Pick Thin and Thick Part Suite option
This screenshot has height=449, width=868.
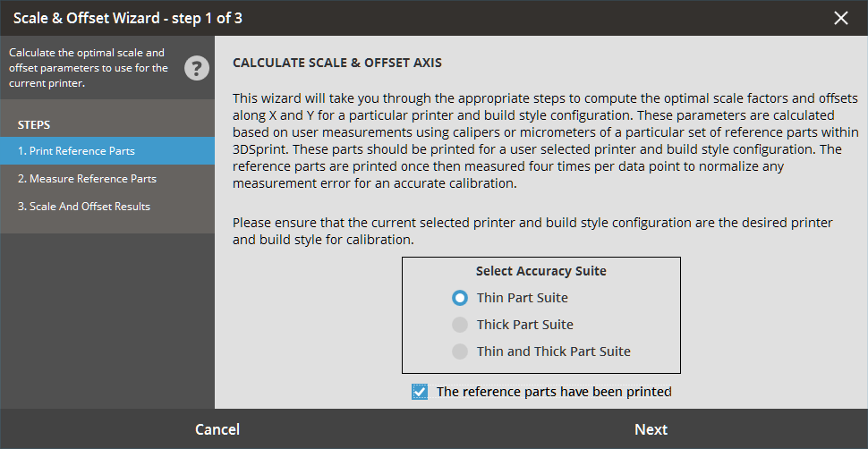pyautogui.click(x=460, y=352)
